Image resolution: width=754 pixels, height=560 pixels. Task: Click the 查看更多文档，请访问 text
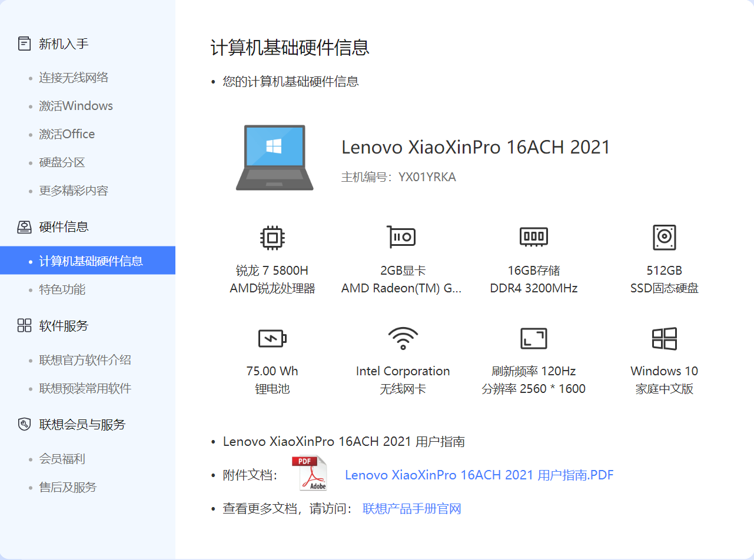click(288, 509)
